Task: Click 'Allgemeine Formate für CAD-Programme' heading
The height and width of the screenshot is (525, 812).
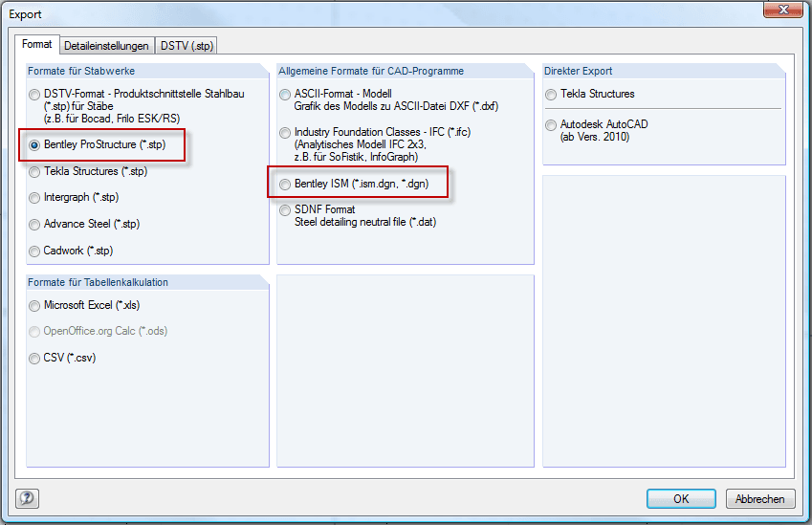Action: [371, 71]
